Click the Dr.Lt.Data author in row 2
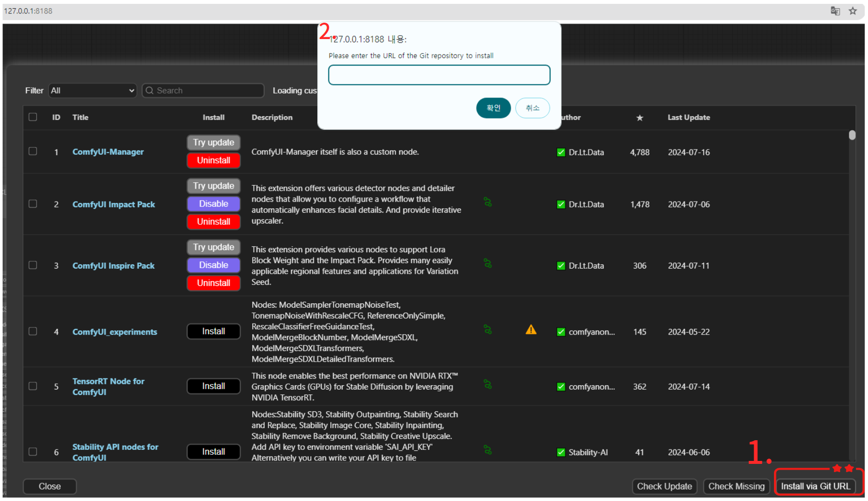The height and width of the screenshot is (501, 868). [586, 204]
